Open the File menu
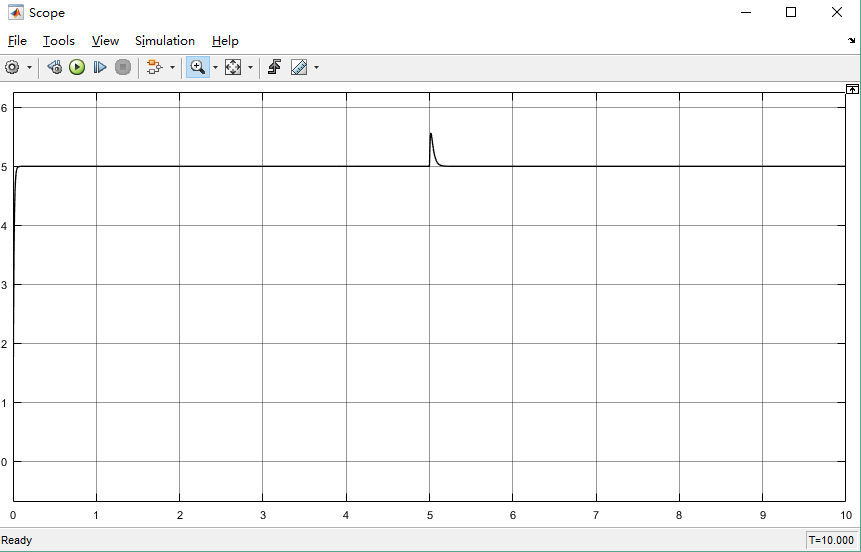The image size is (861, 552). 17,41
